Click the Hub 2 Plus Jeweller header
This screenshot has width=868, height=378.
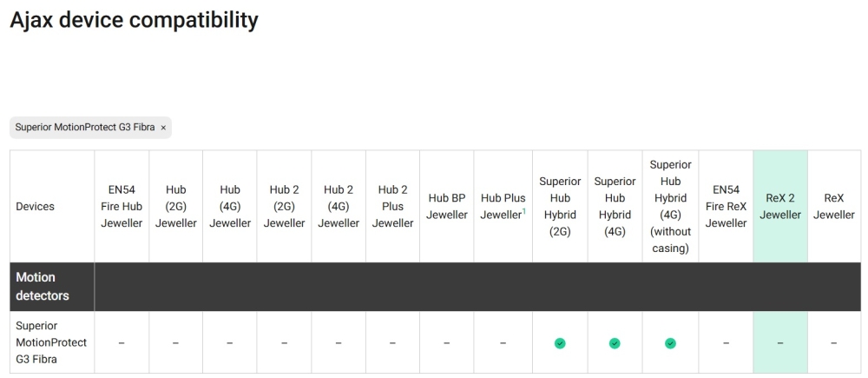coord(392,207)
